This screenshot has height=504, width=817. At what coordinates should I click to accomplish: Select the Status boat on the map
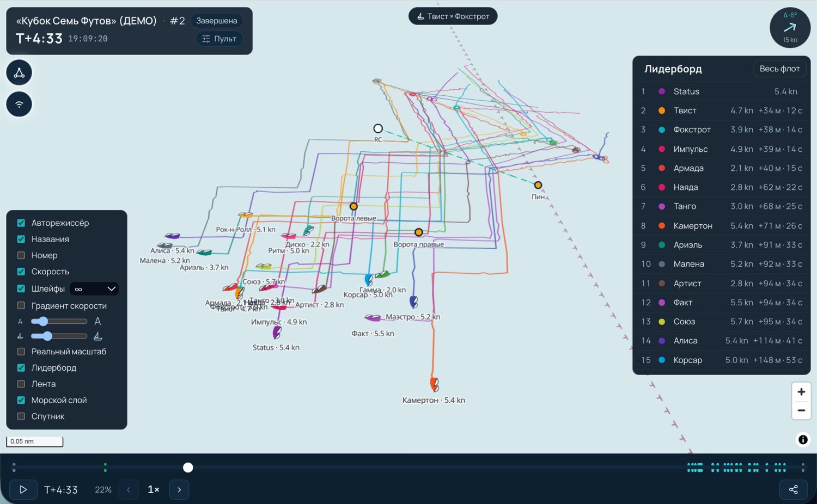point(277,332)
